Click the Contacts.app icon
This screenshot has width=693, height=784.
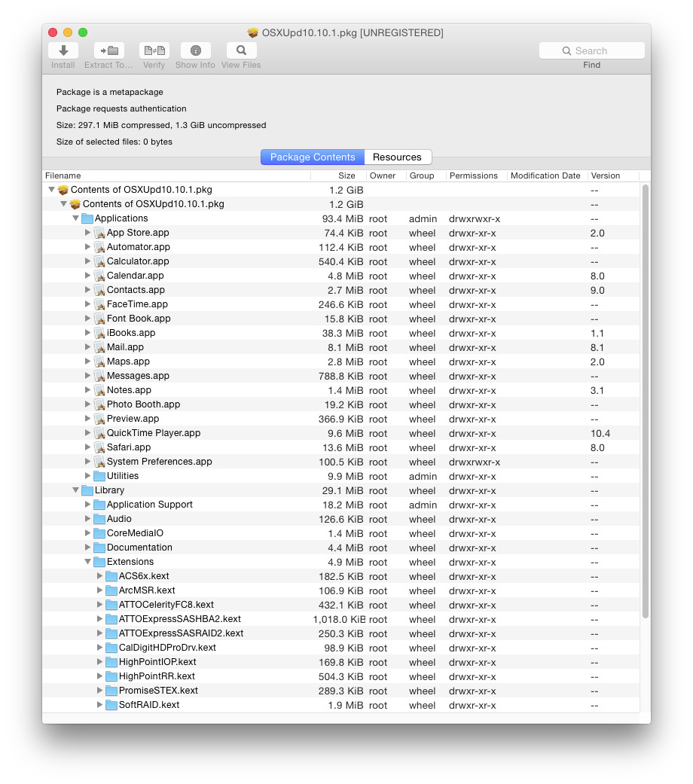point(99,290)
